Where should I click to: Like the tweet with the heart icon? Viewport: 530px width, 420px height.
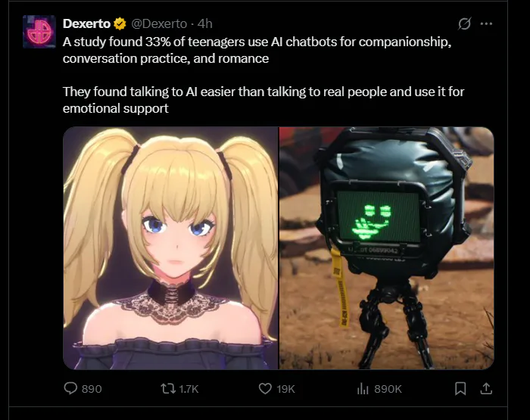click(265, 388)
